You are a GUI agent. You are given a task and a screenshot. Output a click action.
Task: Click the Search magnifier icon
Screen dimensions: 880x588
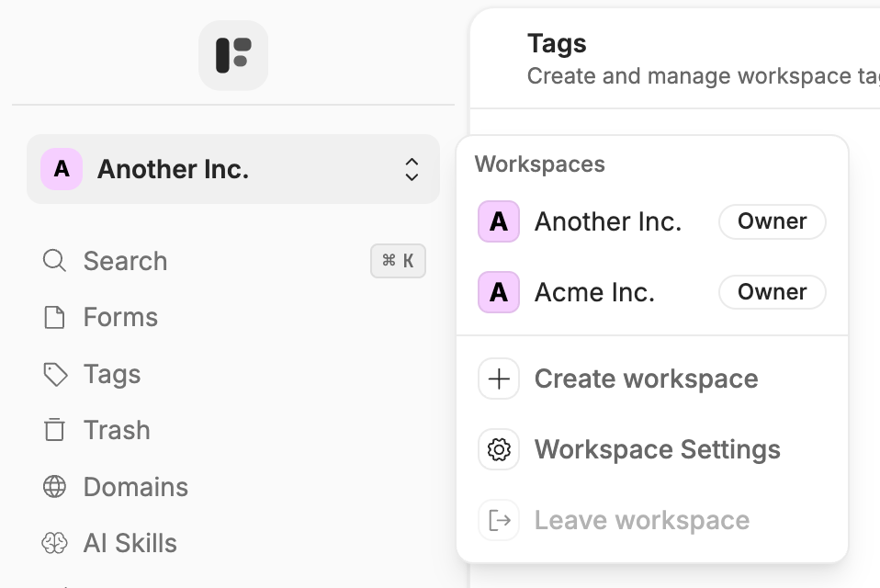coord(54,261)
